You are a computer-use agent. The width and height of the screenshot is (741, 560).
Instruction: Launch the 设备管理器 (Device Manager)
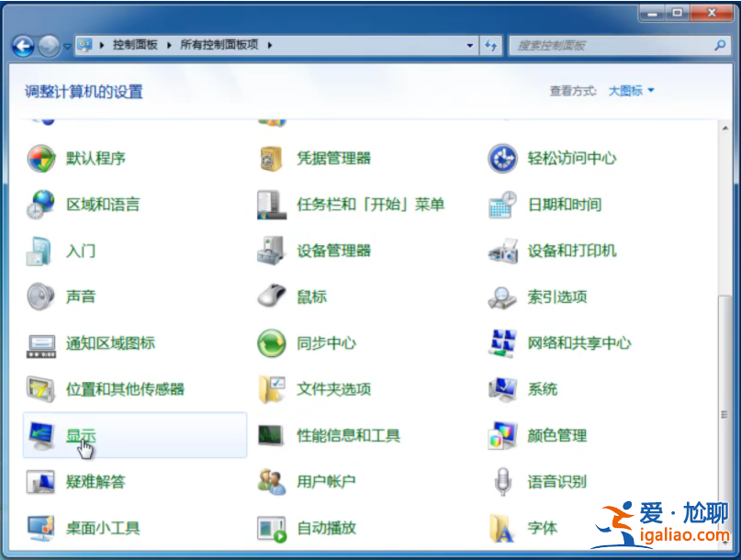333,250
